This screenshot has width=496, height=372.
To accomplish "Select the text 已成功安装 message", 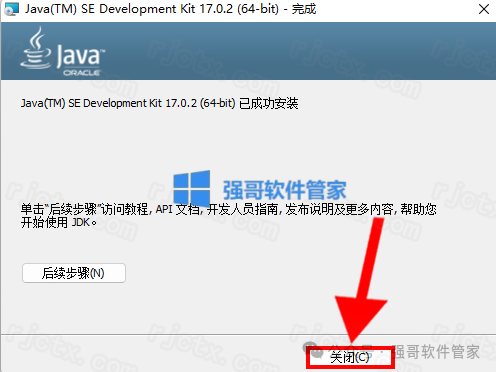I will (x=268, y=103).
